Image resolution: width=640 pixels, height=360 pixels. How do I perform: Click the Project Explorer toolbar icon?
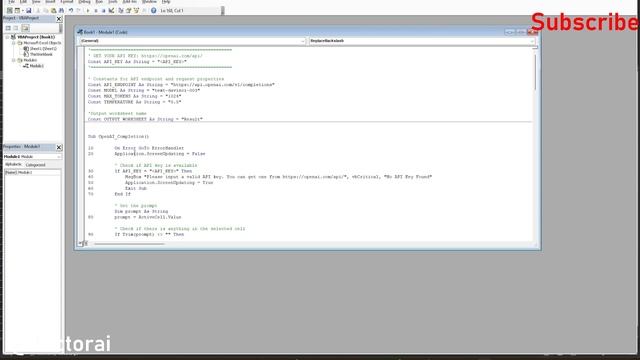coord(121,11)
